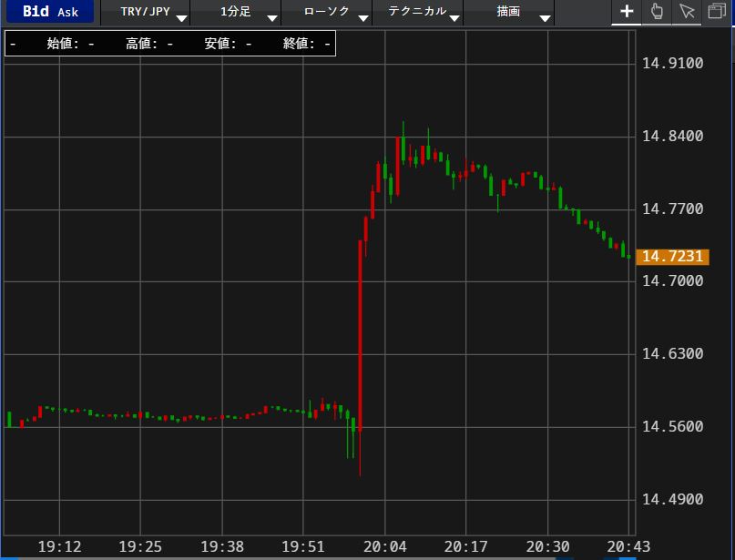Viewport: 735px width, 560px height.
Task: Click the 14.9100 price axis label
Action: (672, 63)
